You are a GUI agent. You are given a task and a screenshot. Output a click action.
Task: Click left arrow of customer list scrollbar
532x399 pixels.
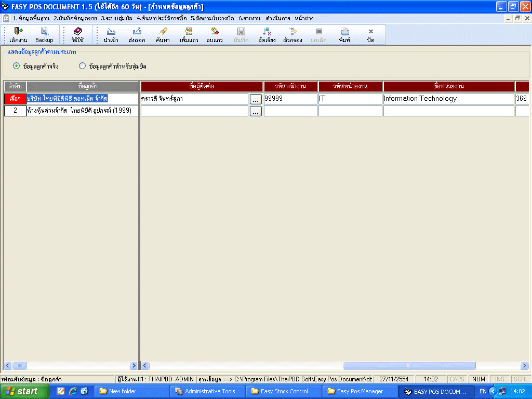(8, 365)
